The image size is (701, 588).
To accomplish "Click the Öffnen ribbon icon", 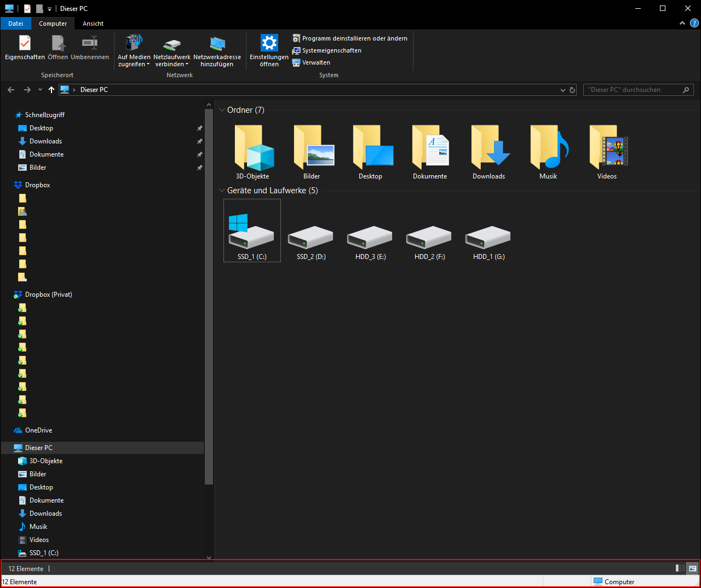I will pyautogui.click(x=58, y=47).
